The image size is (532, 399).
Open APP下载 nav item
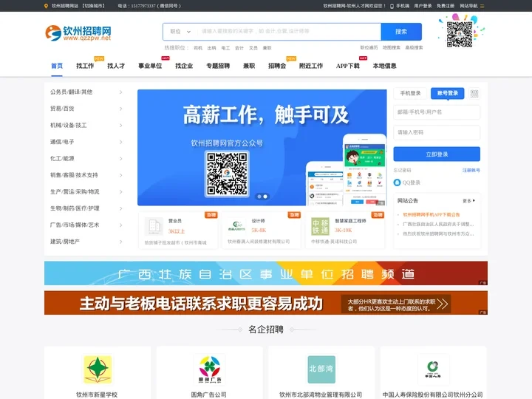pos(348,66)
